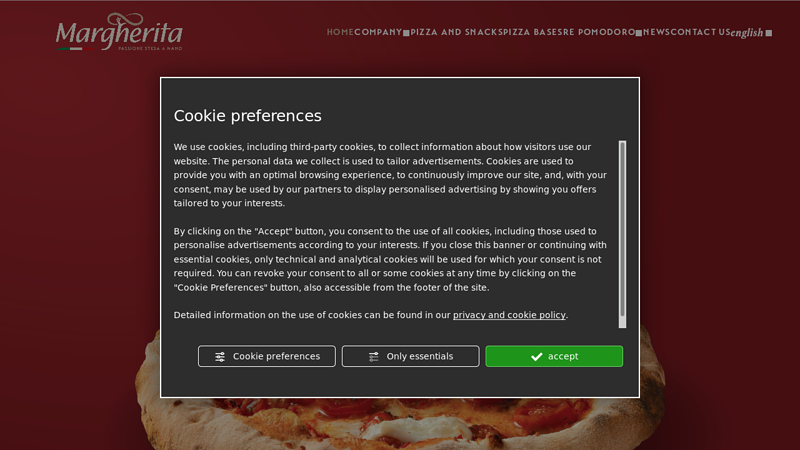Screen dimensions: 800x450
Task: Open the News page
Action: (656, 32)
